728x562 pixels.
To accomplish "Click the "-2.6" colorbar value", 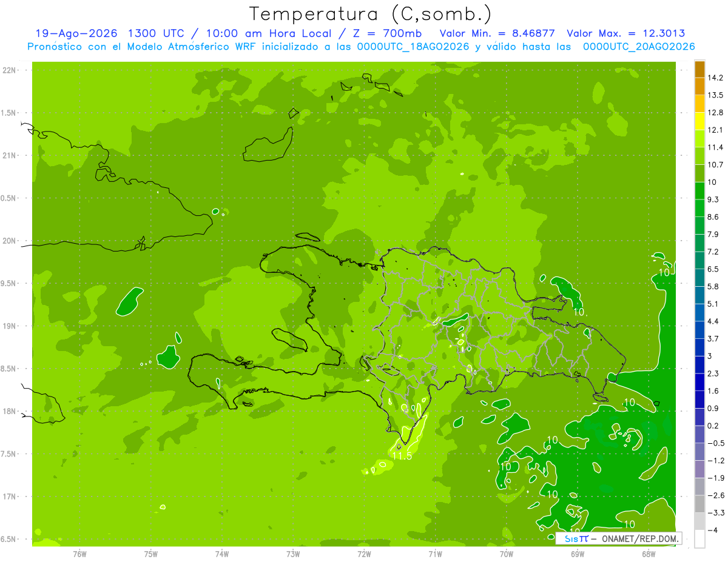I will [x=716, y=495].
